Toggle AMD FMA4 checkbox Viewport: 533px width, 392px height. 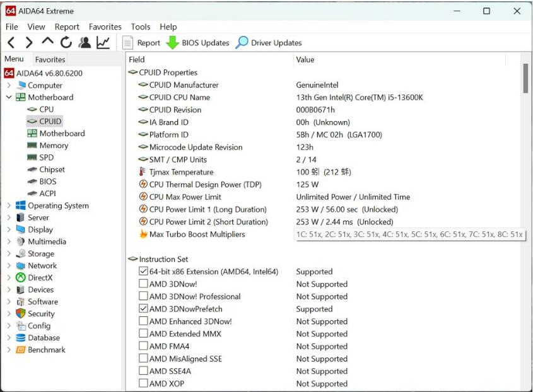[x=143, y=346]
